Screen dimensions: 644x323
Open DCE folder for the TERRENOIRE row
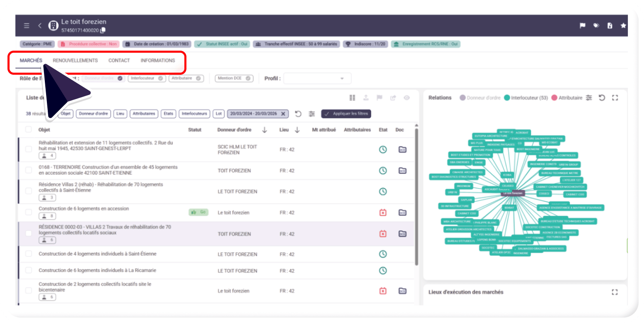coord(402,171)
